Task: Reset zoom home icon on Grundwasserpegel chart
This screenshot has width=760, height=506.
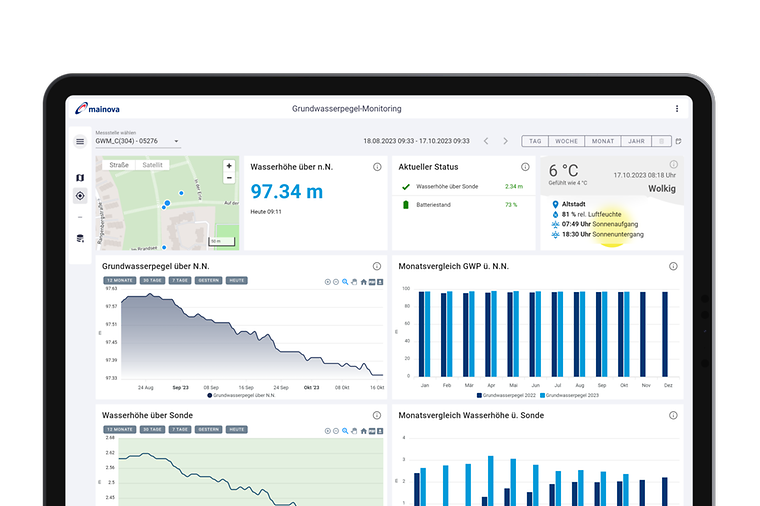Action: point(364,282)
